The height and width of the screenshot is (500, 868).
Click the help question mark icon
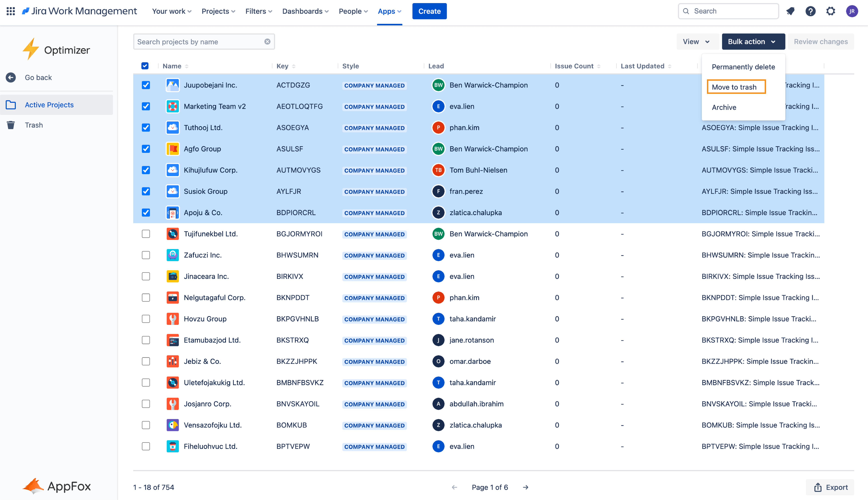pyautogui.click(x=810, y=11)
